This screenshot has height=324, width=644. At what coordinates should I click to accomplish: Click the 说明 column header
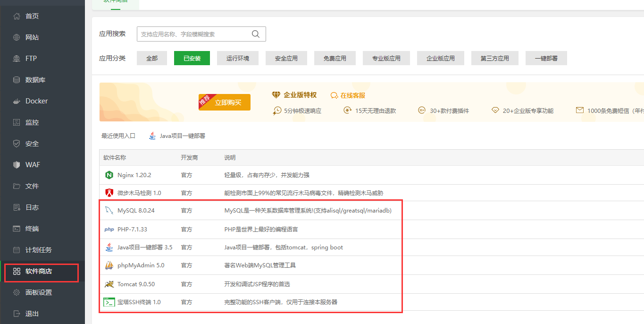[x=230, y=158]
